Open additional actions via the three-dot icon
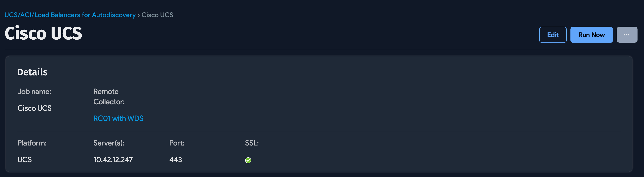The height and width of the screenshot is (177, 644). tap(627, 35)
